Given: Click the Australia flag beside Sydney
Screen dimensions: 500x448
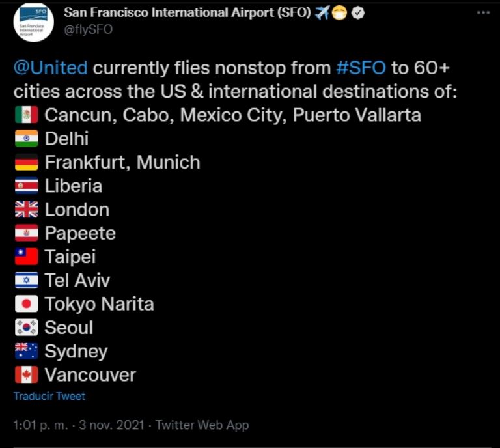Looking at the screenshot, I should tap(27, 351).
